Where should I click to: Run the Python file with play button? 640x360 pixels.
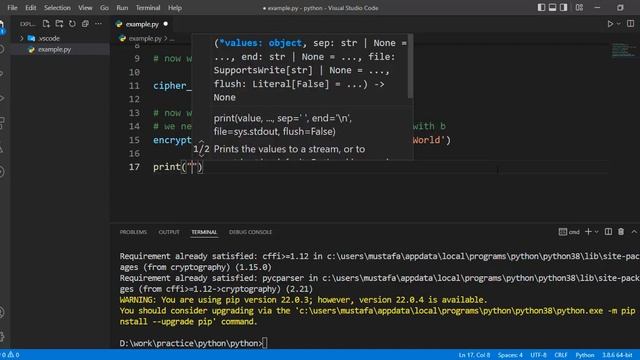610,24
